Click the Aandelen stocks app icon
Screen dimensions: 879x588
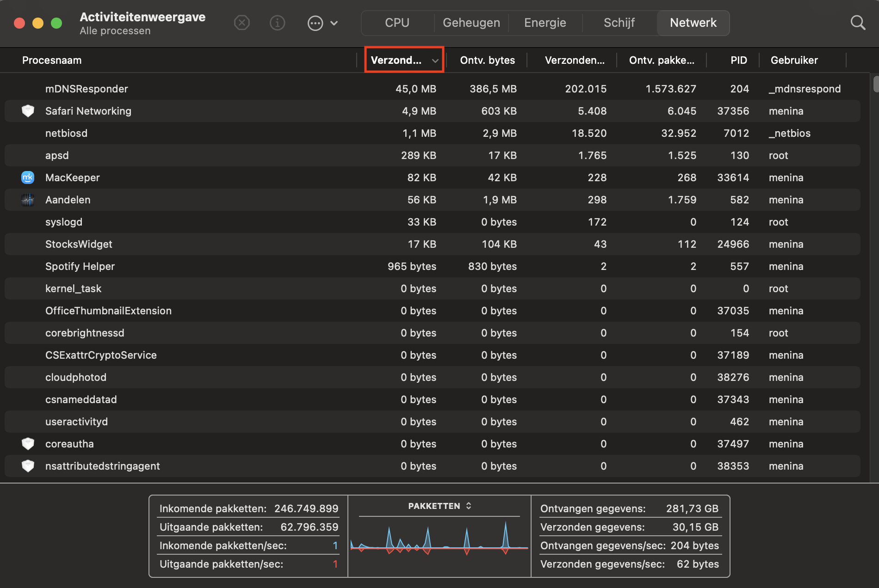click(x=28, y=200)
